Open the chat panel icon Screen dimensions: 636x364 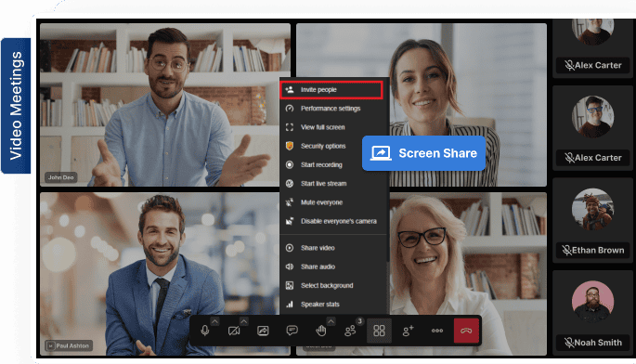click(292, 331)
